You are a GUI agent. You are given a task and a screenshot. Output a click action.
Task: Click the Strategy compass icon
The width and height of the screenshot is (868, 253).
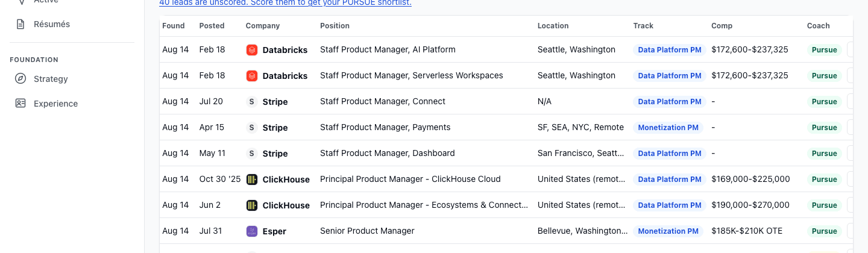[x=20, y=79]
